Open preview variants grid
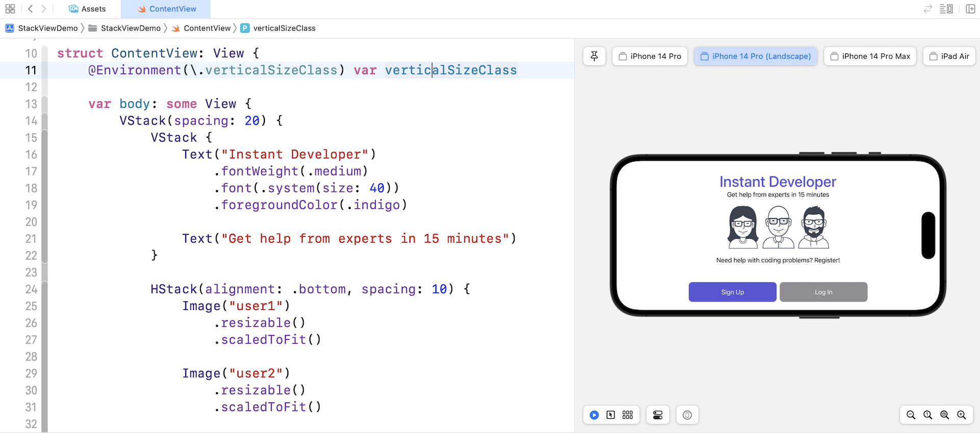 pyautogui.click(x=627, y=415)
